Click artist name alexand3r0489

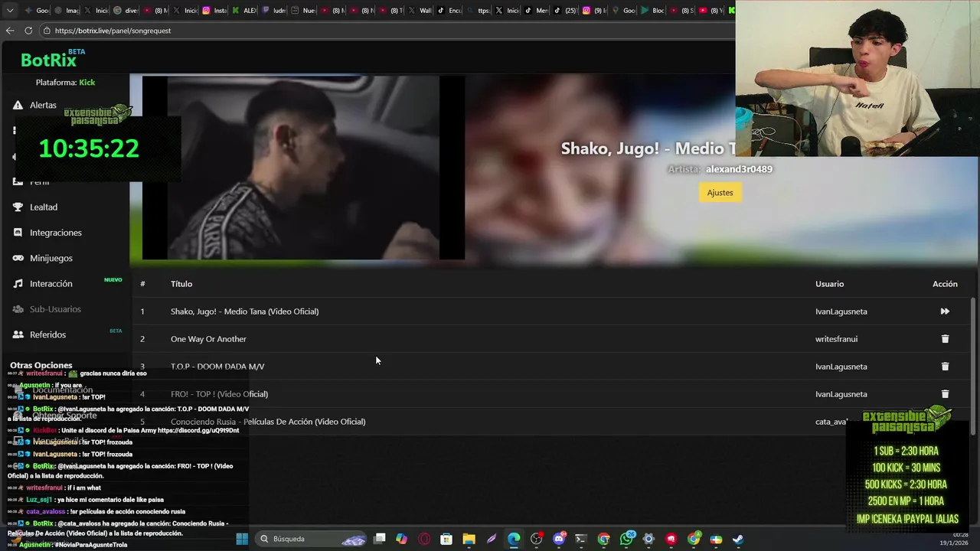click(739, 169)
